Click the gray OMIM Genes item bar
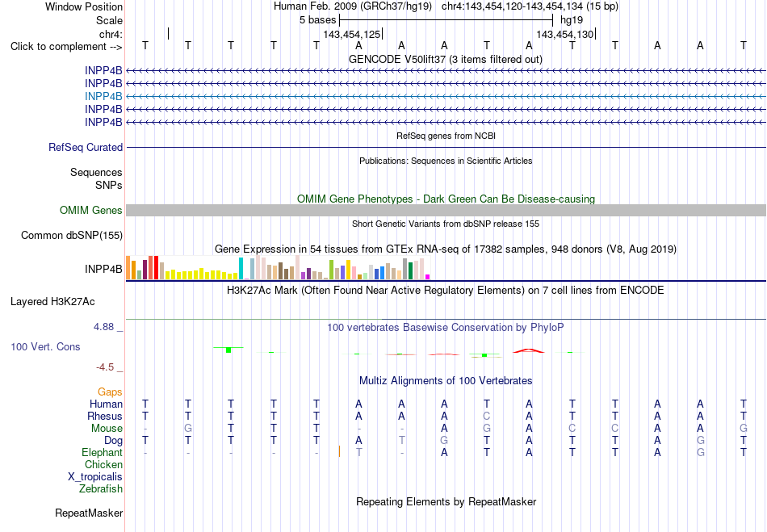 pos(446,210)
